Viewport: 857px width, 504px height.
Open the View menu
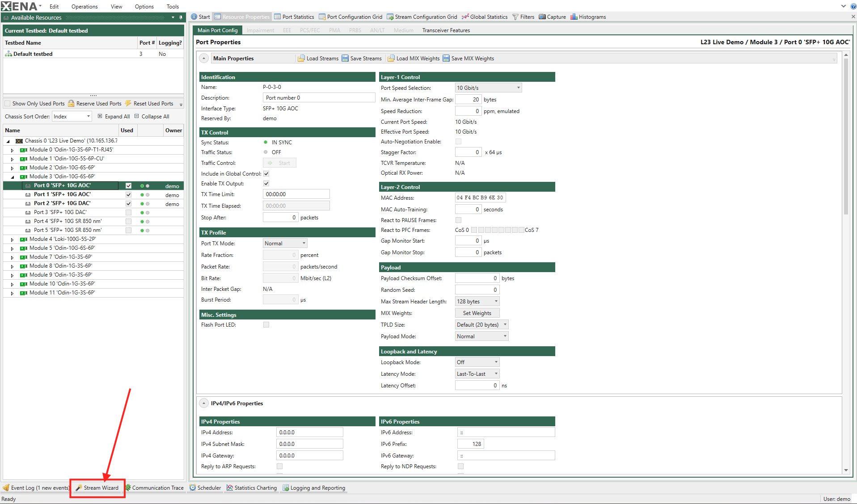116,7
